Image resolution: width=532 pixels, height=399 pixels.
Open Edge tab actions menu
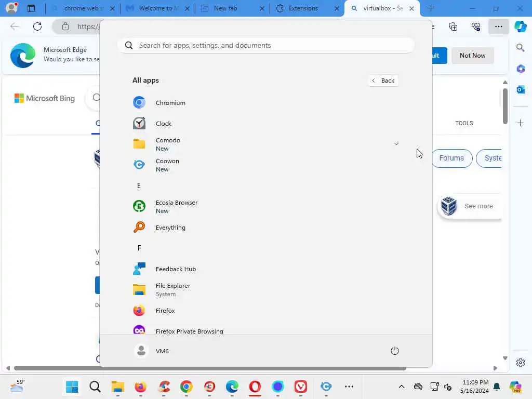click(x=31, y=8)
